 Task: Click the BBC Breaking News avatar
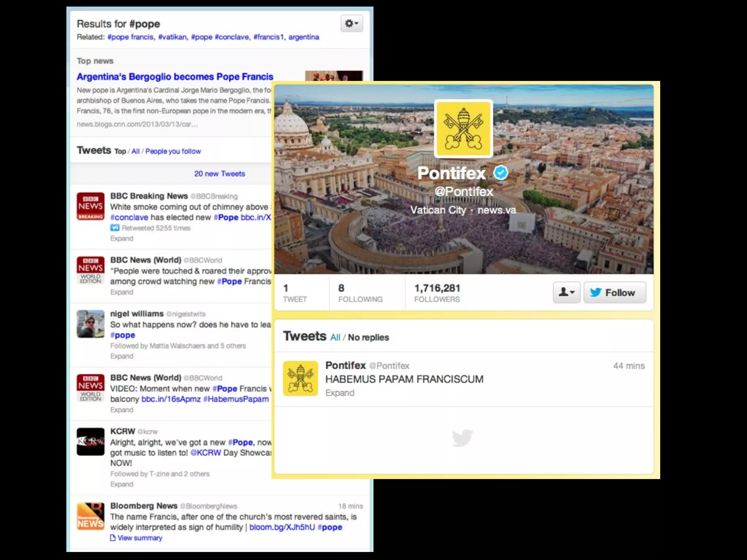coord(90,206)
